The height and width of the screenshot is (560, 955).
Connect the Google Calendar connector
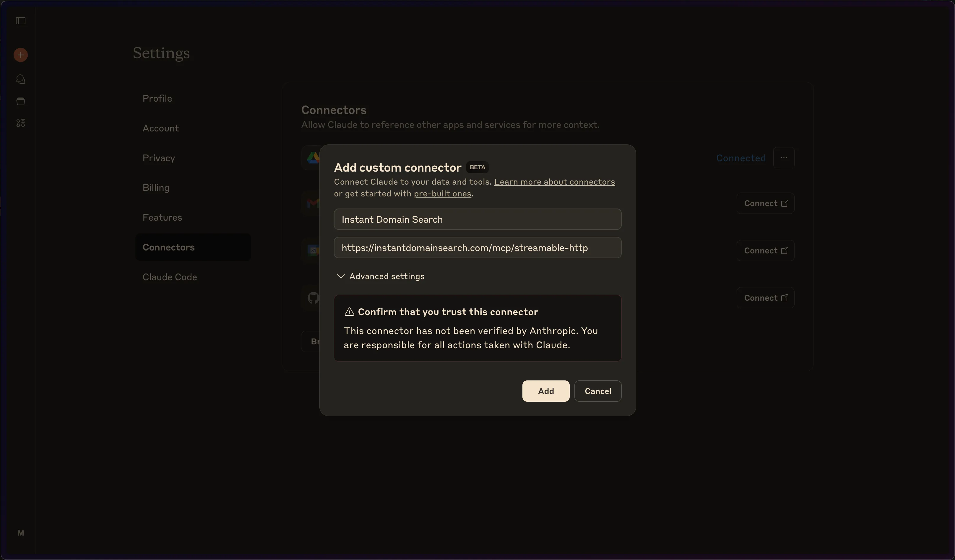[x=765, y=250]
